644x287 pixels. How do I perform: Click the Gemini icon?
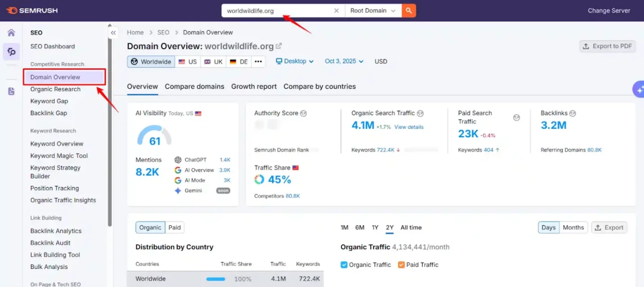178,191
